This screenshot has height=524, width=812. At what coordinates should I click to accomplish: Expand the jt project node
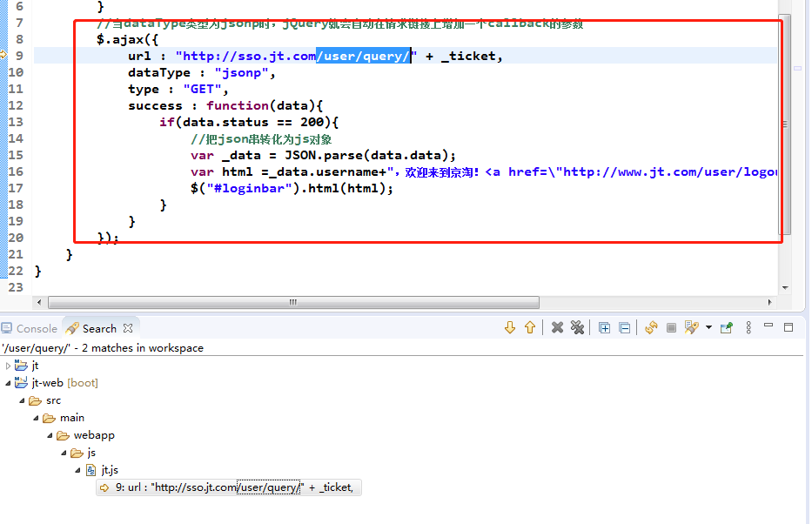[8, 366]
